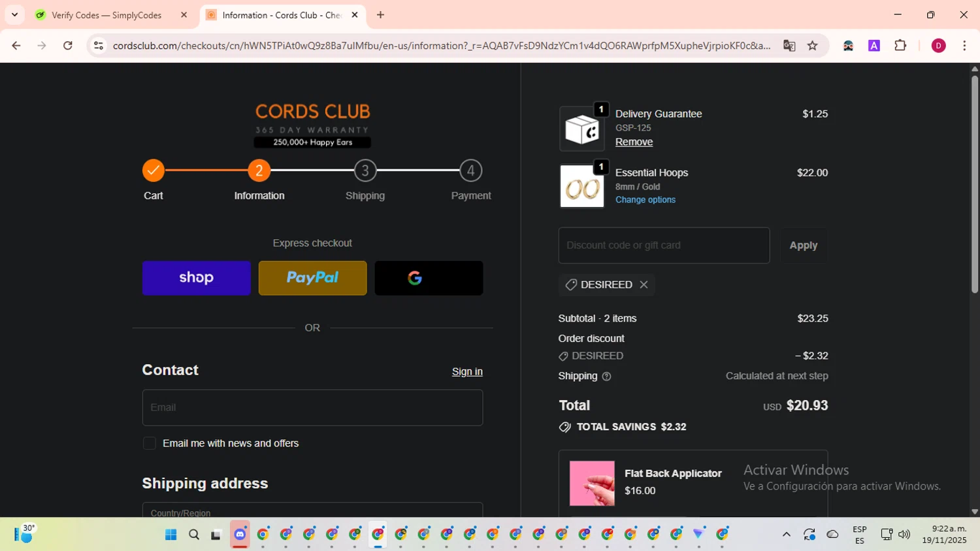Screen dimensions: 980x551
Task: Open the Country/Region dropdown
Action: coord(313,510)
